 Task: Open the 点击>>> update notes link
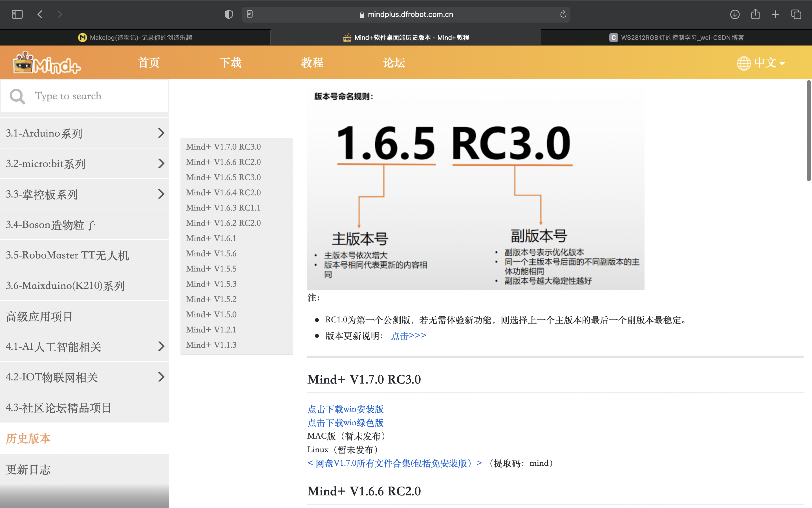coord(409,336)
